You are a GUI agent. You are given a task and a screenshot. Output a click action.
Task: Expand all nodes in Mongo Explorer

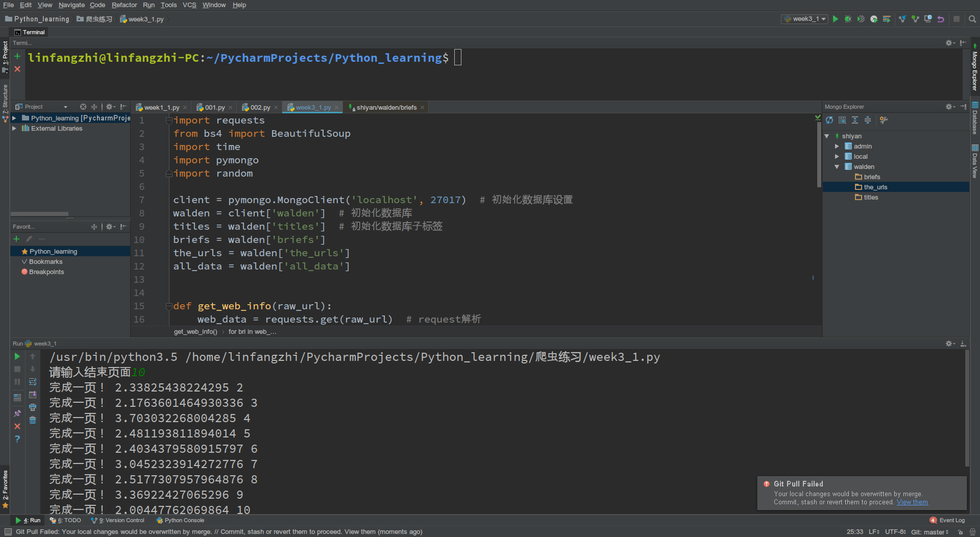tap(855, 120)
